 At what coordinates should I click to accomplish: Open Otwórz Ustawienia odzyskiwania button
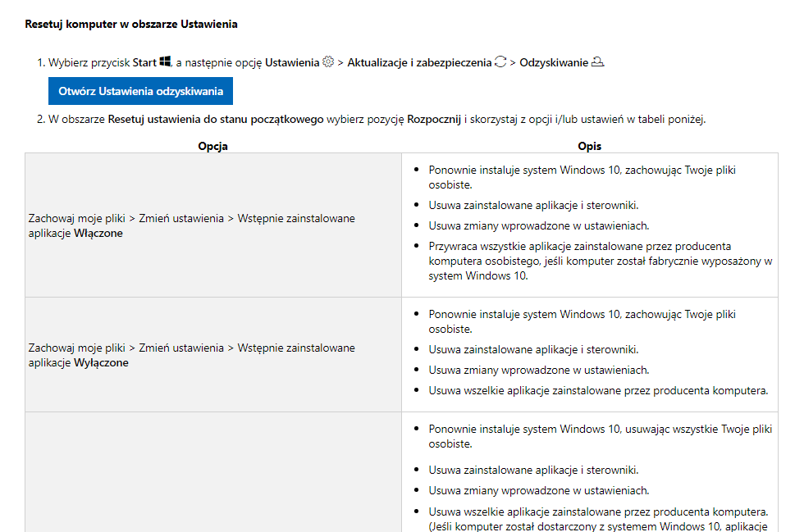[x=140, y=91]
